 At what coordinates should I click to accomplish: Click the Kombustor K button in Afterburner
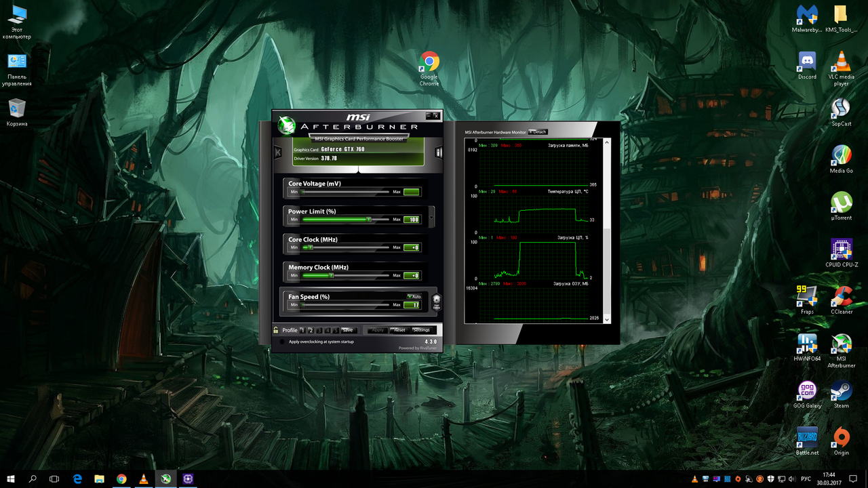tap(277, 152)
